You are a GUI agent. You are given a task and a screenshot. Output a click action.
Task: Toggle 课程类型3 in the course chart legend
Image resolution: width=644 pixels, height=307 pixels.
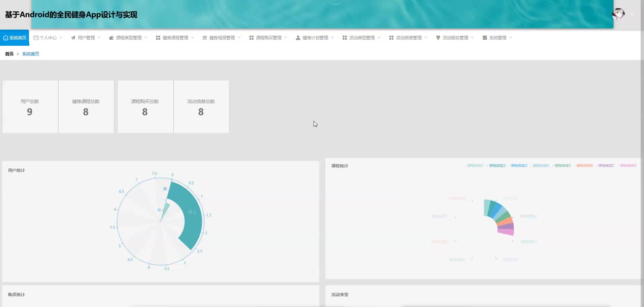point(518,166)
